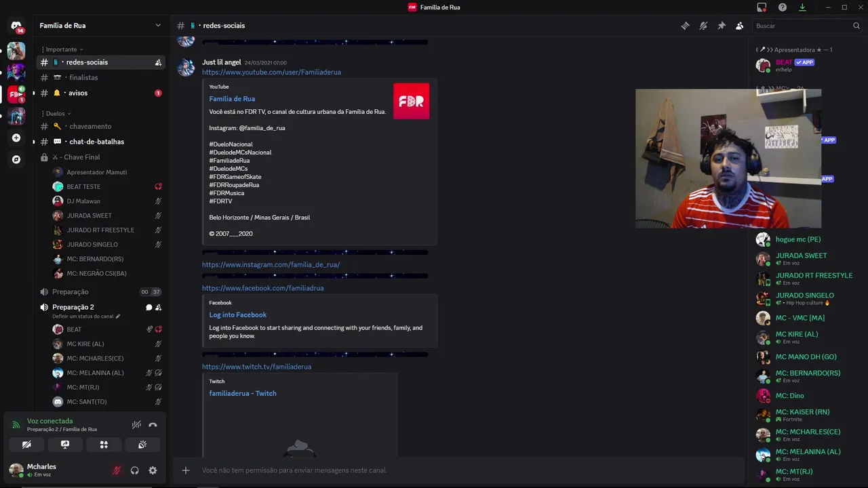Disconnect from voice with the hang-up icon
868x488 pixels.
coord(153,425)
